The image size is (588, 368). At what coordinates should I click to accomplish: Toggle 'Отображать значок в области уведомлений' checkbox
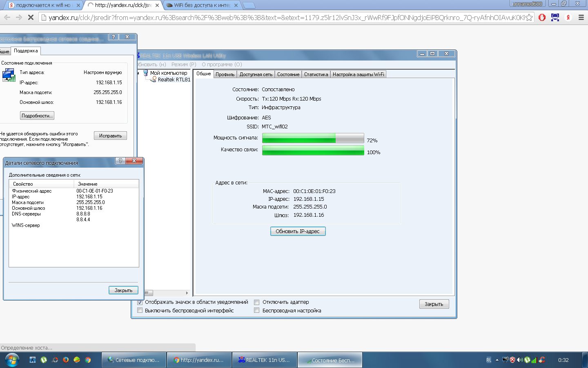(x=140, y=302)
